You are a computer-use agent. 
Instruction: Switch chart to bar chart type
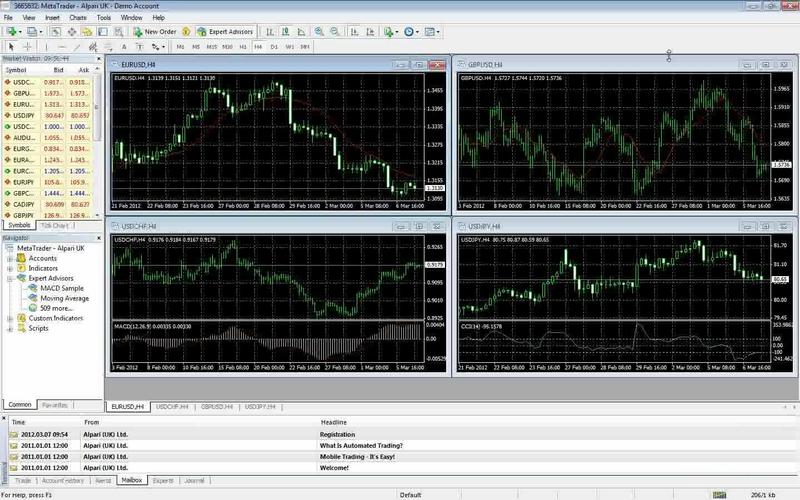[270, 32]
